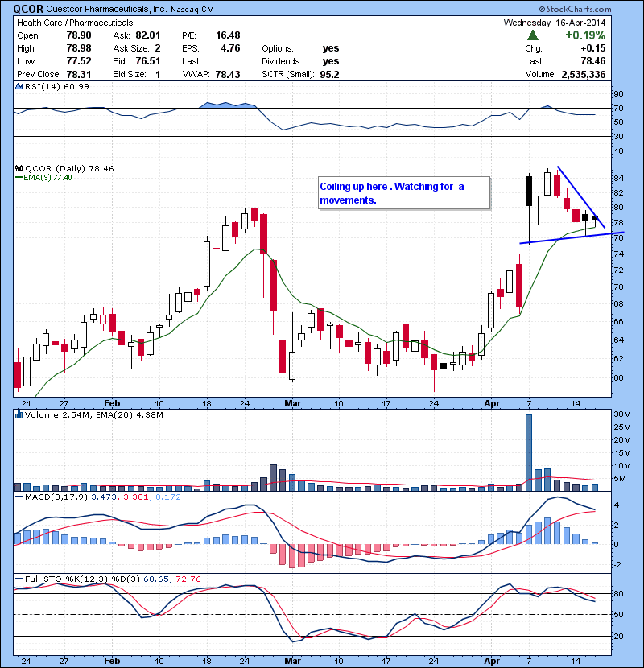Click the Open value 78.90
Image resolution: width=644 pixels, height=668 pixels.
pos(79,35)
